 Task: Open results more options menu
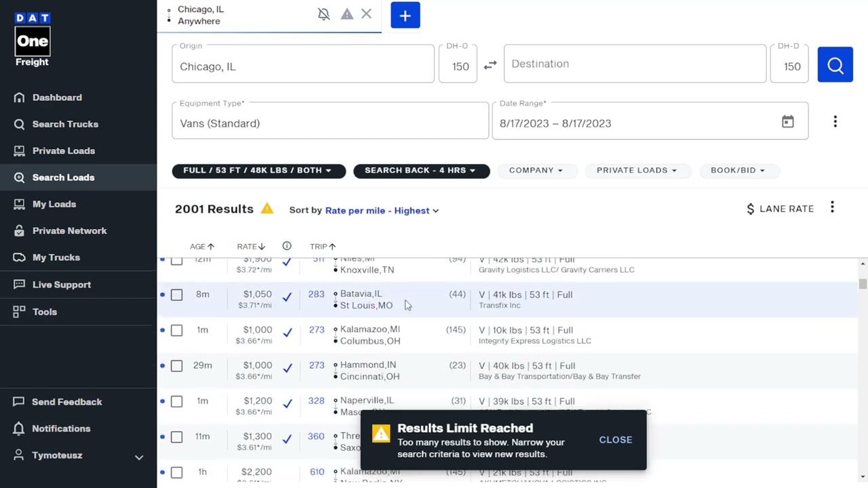[x=833, y=207]
